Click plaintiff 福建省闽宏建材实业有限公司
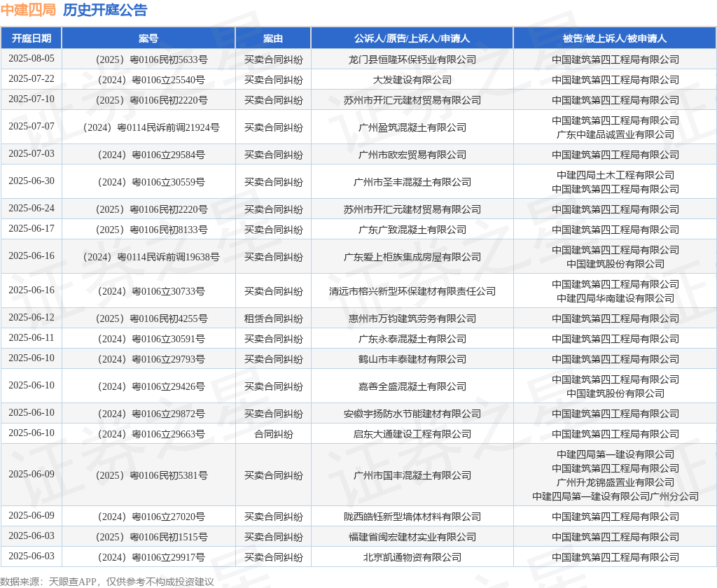The width and height of the screenshot is (717, 588). tap(412, 537)
